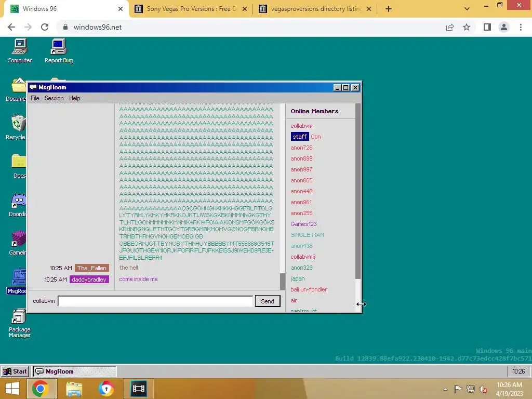Open the Chrome three-dot menu
This screenshot has height=399, width=532.
pyautogui.click(x=521, y=27)
